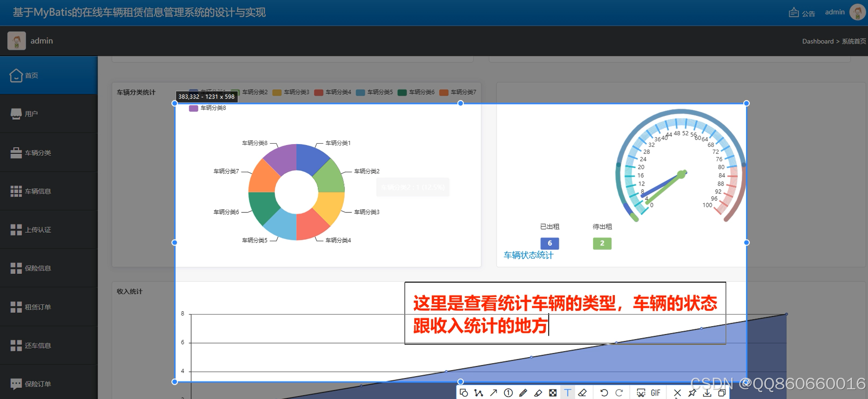Click the red 车辆分类4 pie slice

[310, 225]
